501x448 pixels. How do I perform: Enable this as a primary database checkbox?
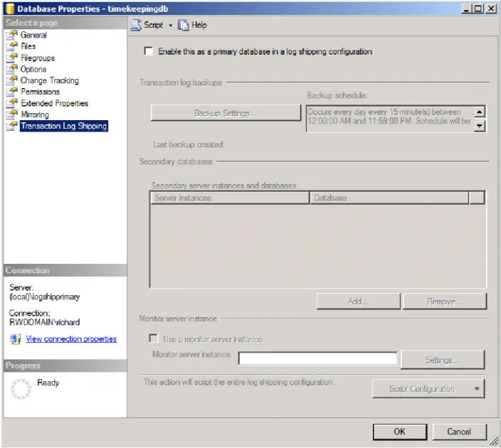click(148, 51)
